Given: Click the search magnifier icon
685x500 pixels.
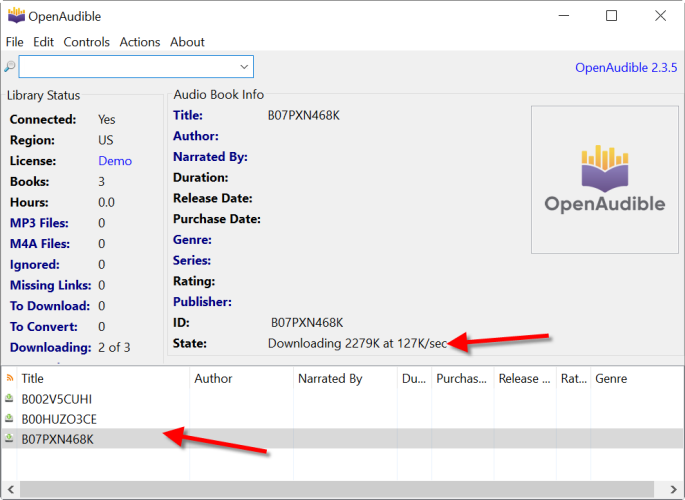Looking at the screenshot, I should click(10, 66).
